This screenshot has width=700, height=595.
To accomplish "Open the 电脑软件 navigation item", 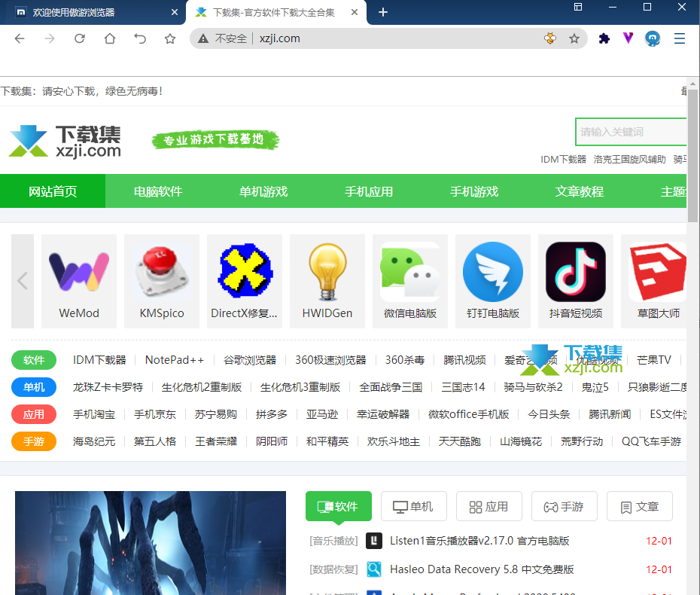I will 158,191.
